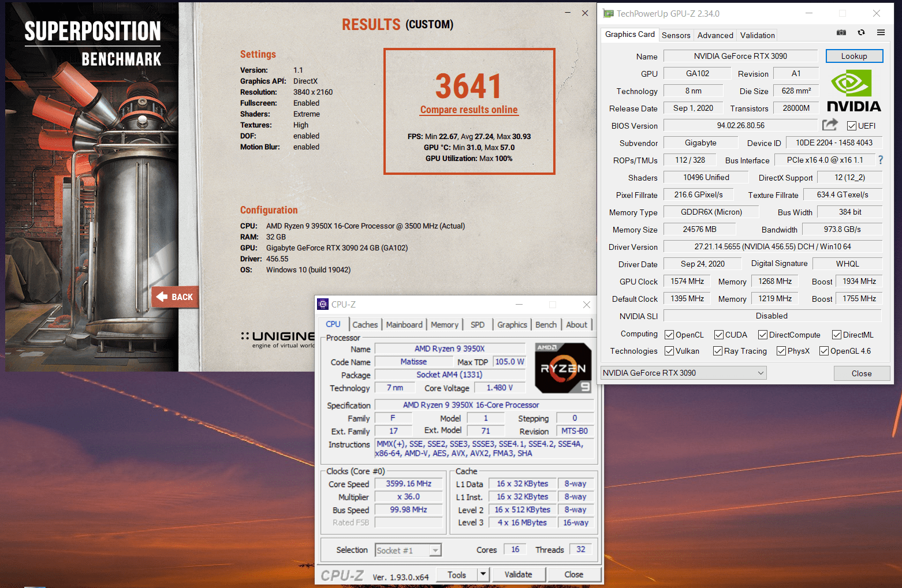Open the Caches tab in CPU-Z
Image resolution: width=902 pixels, height=588 pixels.
(x=365, y=325)
